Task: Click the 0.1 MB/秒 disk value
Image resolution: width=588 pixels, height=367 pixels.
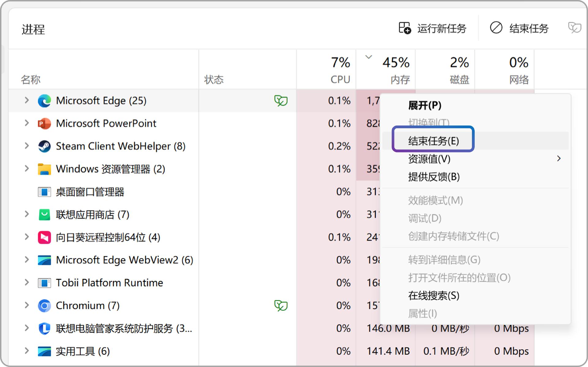Action: tap(446, 351)
